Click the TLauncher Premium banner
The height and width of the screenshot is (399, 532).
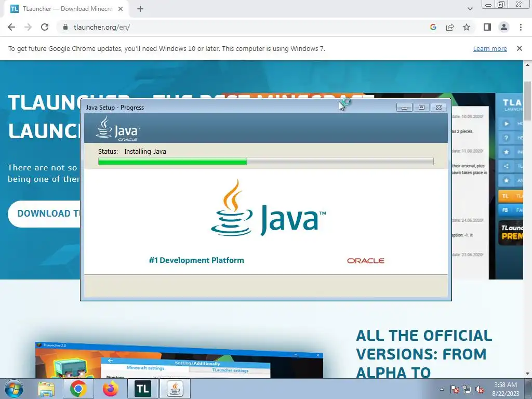510,232
